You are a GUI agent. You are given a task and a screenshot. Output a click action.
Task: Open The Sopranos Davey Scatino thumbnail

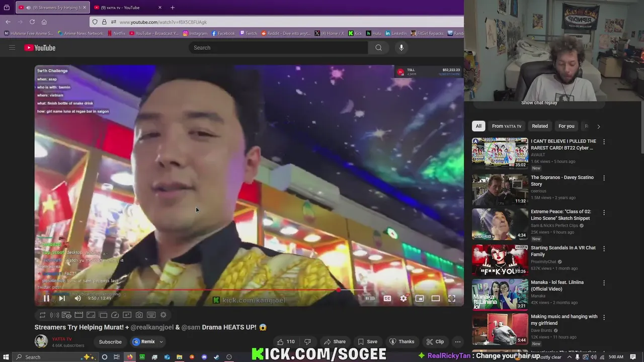[x=500, y=190]
